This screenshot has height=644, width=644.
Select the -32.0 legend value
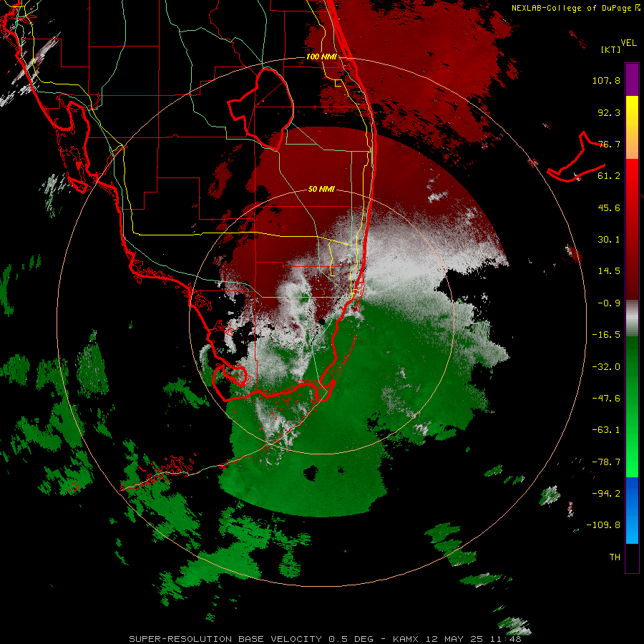click(x=606, y=367)
